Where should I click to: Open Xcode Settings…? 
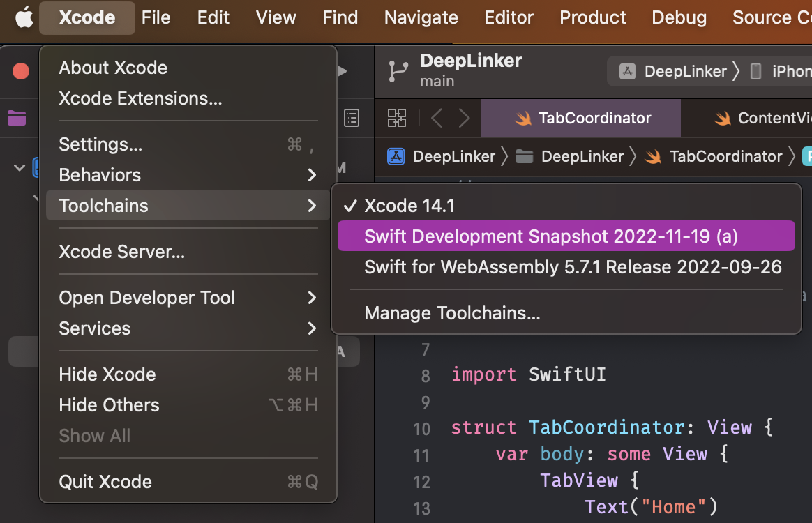click(188, 144)
